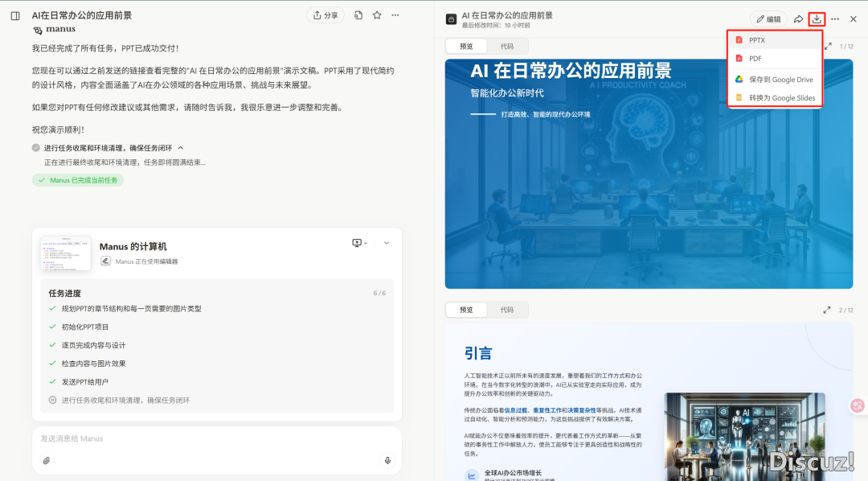The image size is (868, 481).
Task: Toggle the left sidebar panel icon
Action: click(x=15, y=15)
